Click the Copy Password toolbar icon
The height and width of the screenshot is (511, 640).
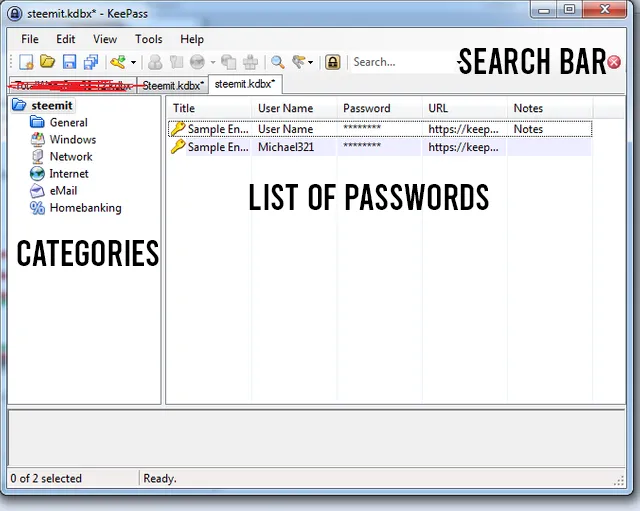pos(176,62)
